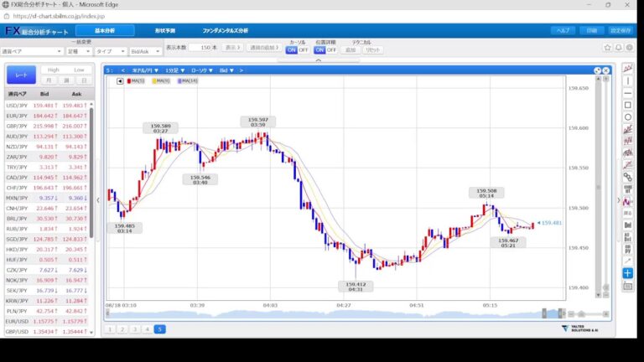The image size is (644, 362).
Task: Turn position details ON
Action: coord(319,50)
